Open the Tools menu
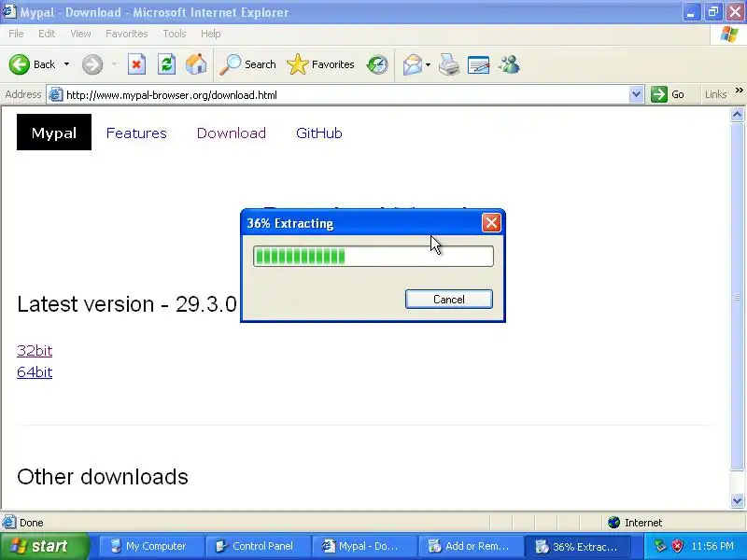747x560 pixels. pos(175,34)
